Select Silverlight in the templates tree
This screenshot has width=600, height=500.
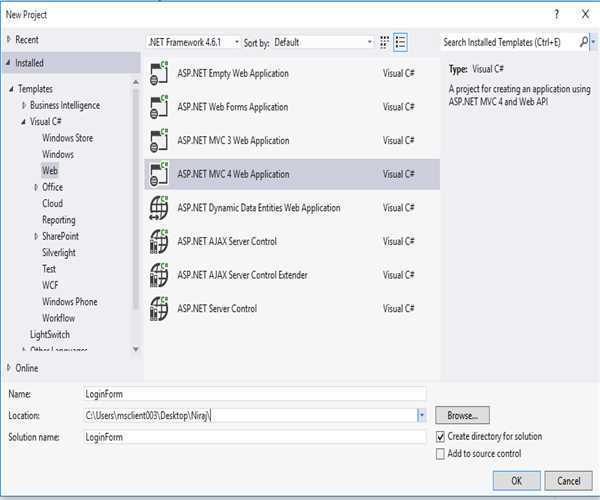click(59, 253)
